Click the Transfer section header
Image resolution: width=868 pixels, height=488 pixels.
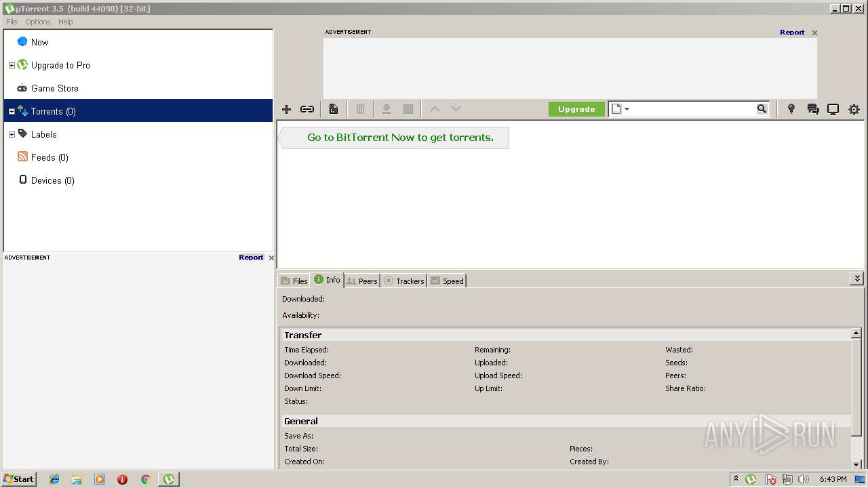pos(566,335)
